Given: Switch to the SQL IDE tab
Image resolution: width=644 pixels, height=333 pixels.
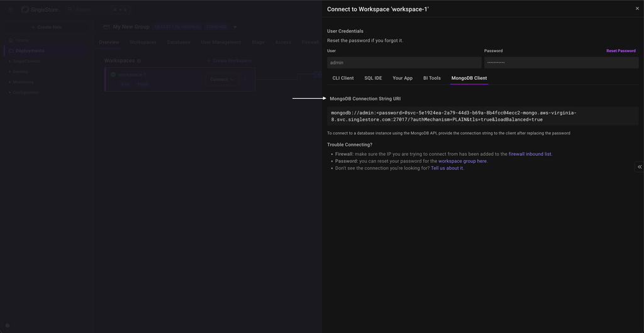Looking at the screenshot, I should click(x=373, y=78).
